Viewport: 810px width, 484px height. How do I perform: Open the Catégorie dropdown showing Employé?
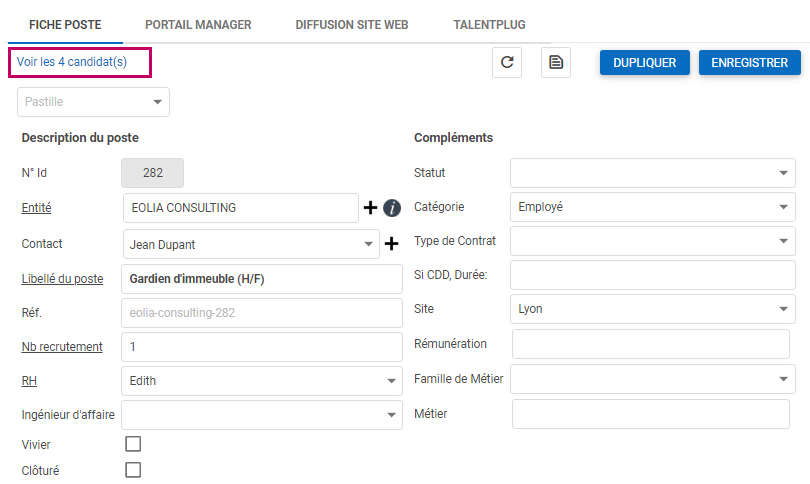click(652, 207)
